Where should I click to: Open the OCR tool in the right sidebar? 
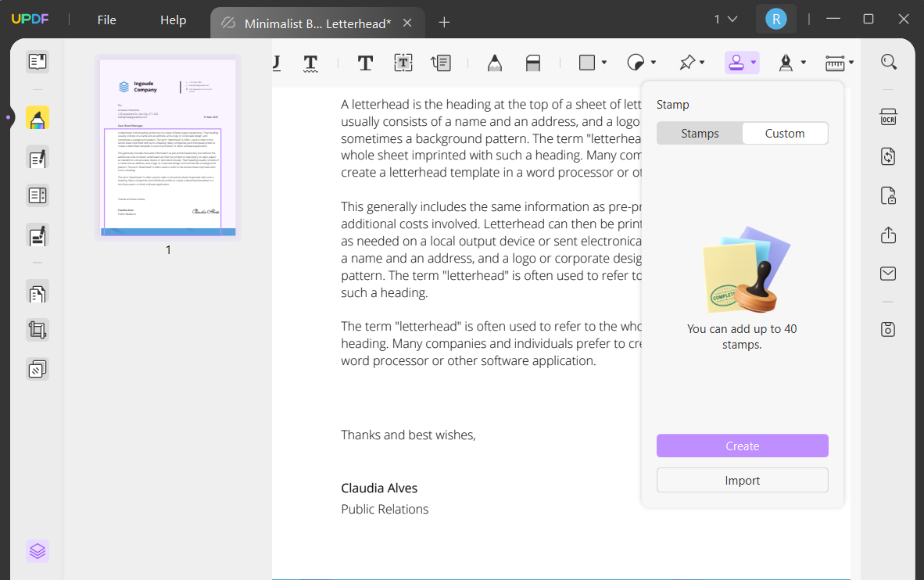tap(889, 116)
